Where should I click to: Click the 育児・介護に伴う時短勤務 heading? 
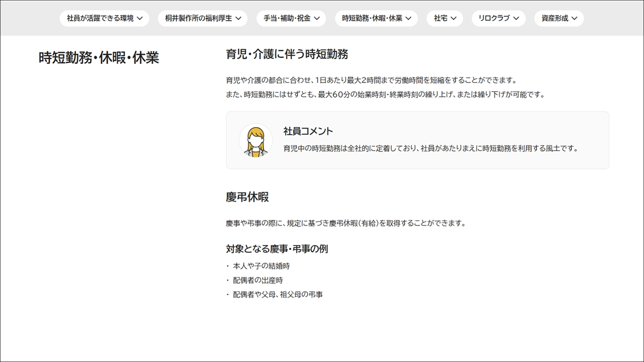287,54
